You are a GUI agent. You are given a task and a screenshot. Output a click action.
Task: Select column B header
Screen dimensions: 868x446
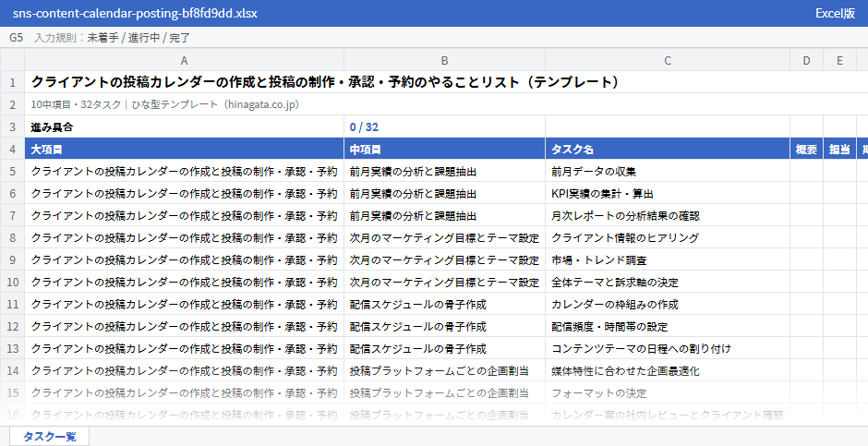[x=444, y=60]
